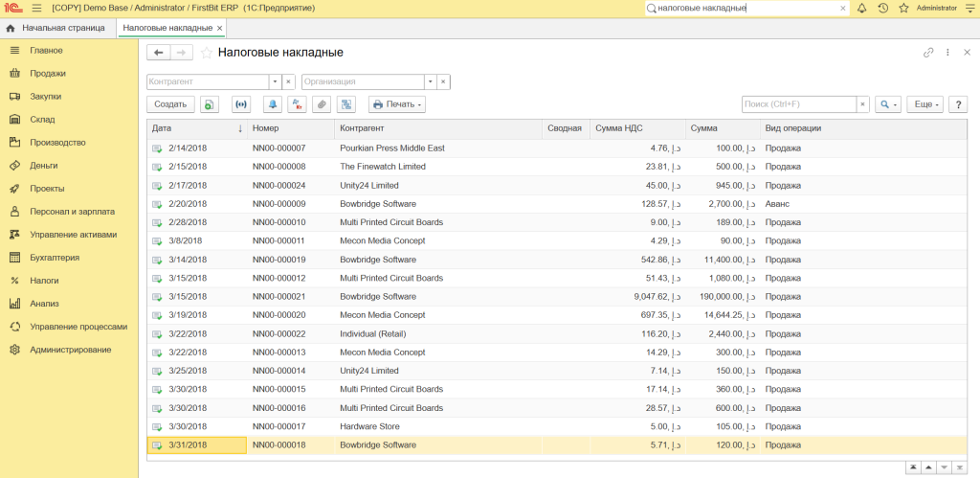Click the 1C logo icon
Screen dimensions: 980x478
[12, 8]
